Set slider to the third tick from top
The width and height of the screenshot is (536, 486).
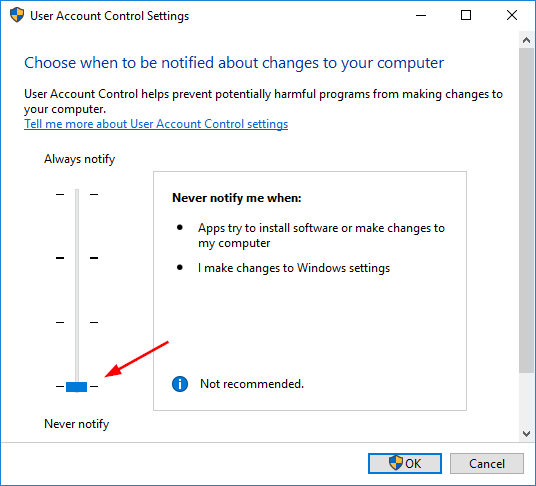coord(77,322)
